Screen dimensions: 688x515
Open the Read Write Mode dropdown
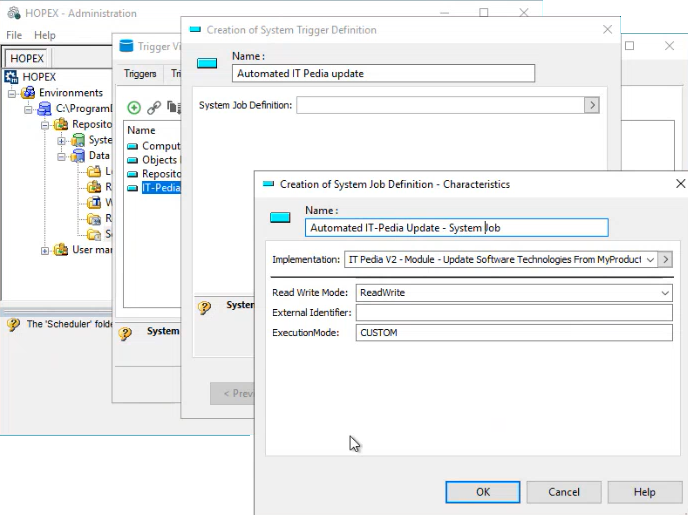[x=665, y=293]
